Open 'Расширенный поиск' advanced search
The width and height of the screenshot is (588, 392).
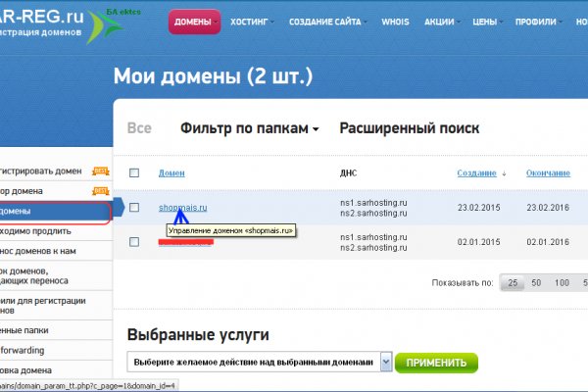pos(409,128)
